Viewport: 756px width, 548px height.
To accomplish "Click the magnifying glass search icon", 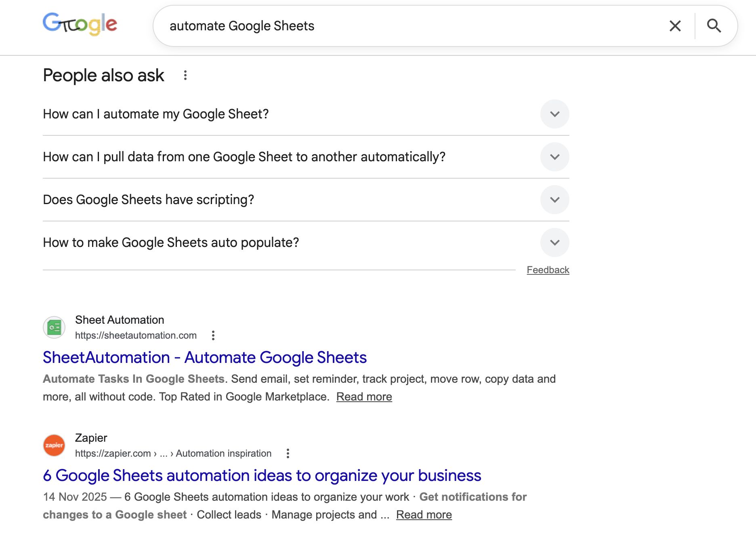I will 714,26.
